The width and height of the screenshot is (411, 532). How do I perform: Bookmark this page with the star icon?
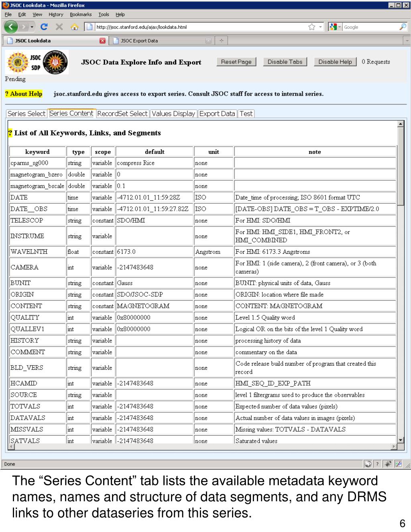[311, 27]
